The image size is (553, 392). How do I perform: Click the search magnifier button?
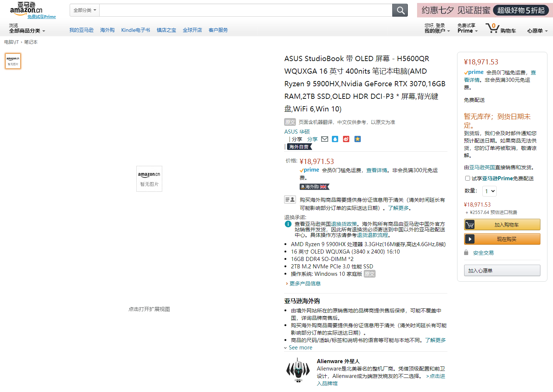coord(400,10)
